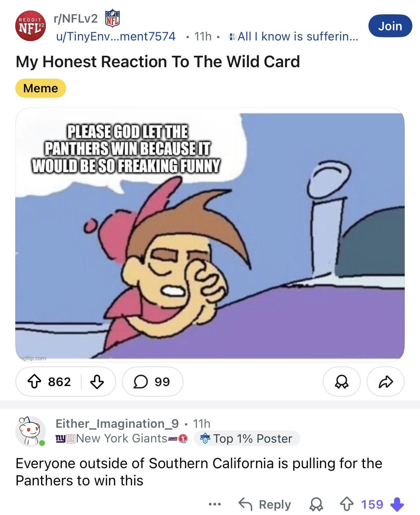View u/TinyEnv...ment7574 profile

point(116,37)
